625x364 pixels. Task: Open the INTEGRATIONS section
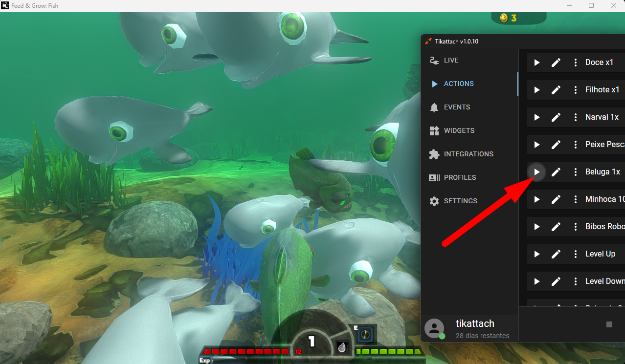(x=469, y=154)
